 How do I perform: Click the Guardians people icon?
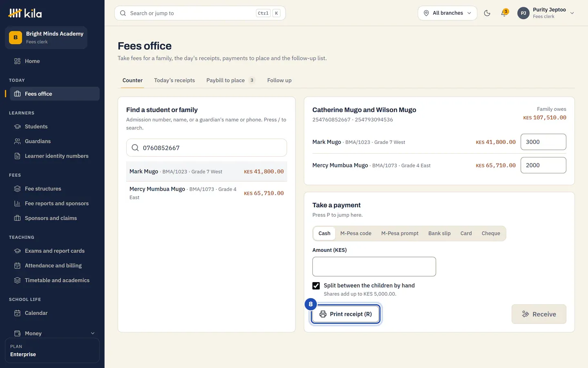[x=17, y=141]
